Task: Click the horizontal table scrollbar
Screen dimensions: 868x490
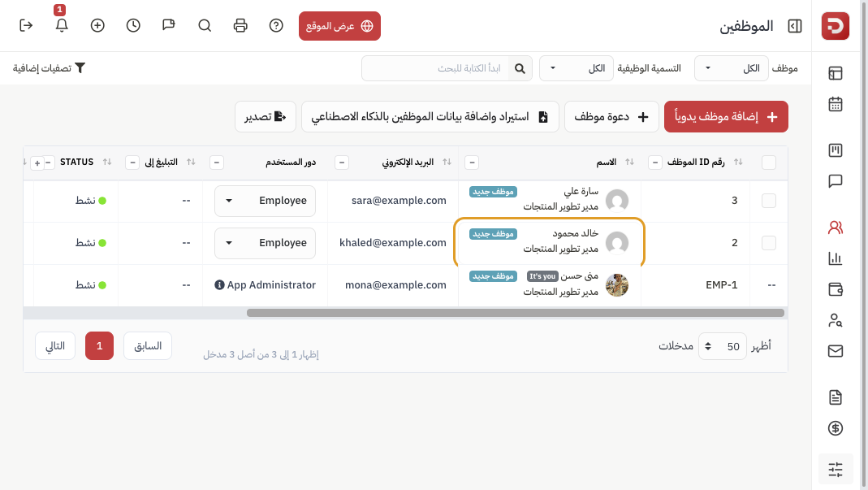Action: tap(516, 313)
